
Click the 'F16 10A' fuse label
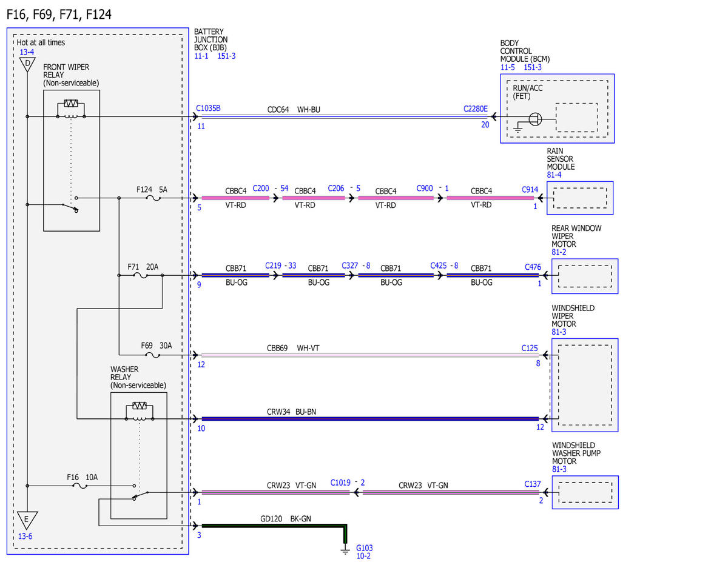82,477
